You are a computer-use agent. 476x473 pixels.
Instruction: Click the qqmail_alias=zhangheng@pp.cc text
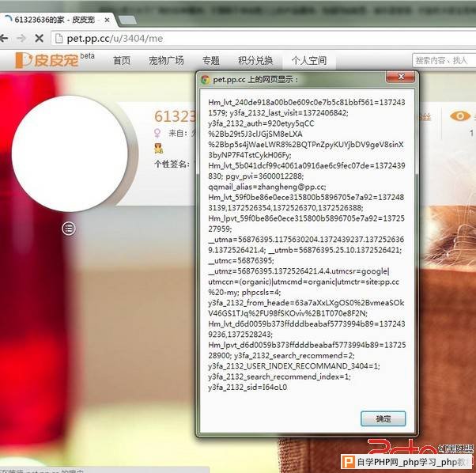click(x=266, y=187)
